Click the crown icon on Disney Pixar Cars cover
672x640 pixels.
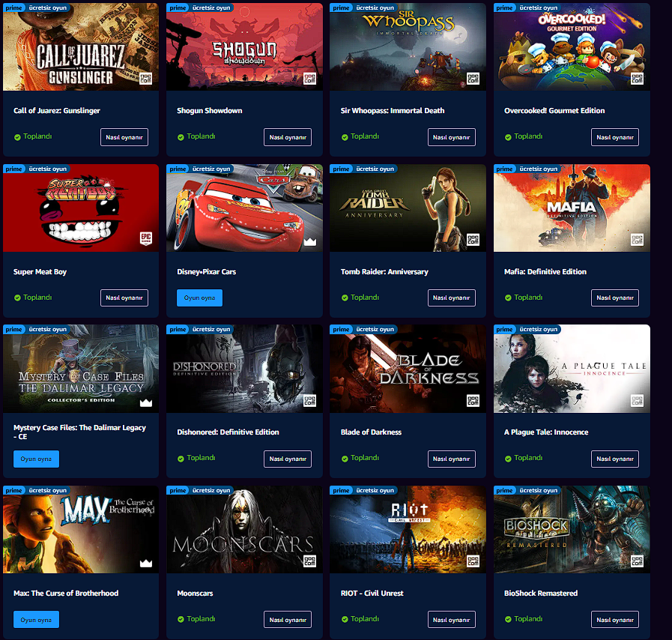pyautogui.click(x=310, y=242)
